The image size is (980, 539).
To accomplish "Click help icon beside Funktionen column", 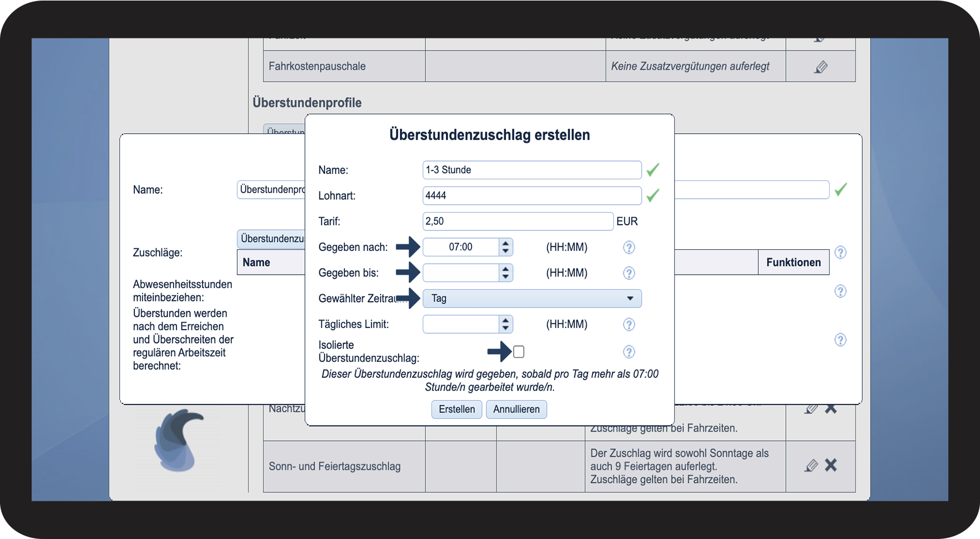I will click(840, 253).
